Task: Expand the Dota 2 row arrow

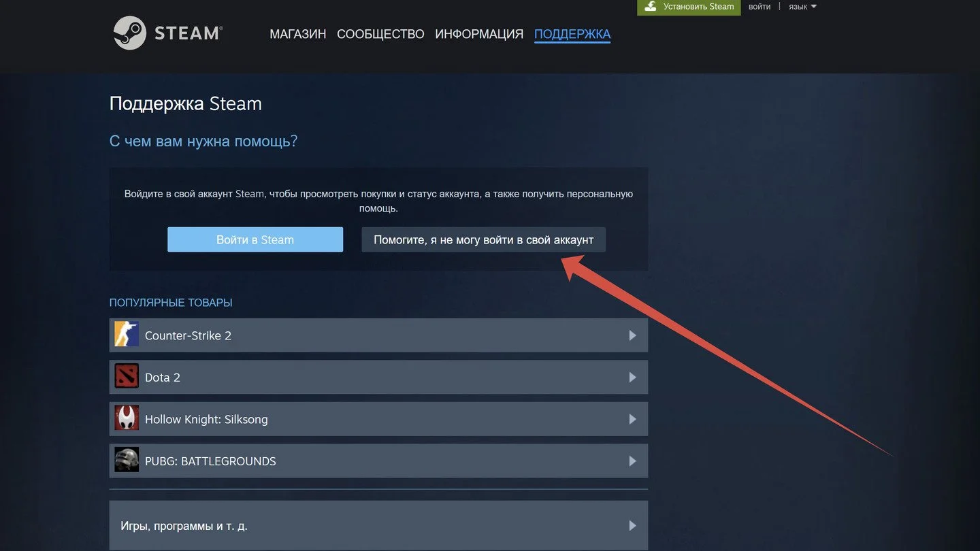Action: pos(632,378)
